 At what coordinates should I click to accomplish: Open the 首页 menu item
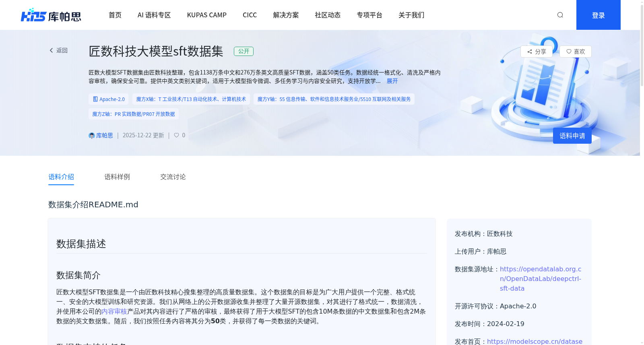point(115,15)
